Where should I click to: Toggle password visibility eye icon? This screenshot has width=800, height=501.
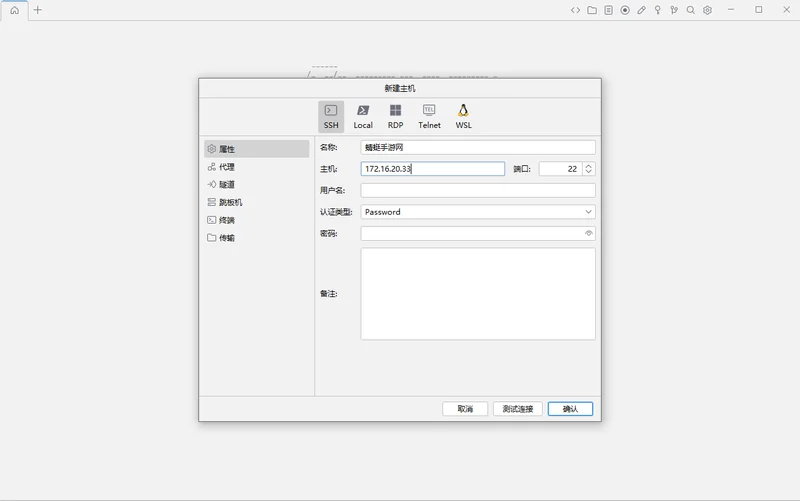[x=588, y=233]
